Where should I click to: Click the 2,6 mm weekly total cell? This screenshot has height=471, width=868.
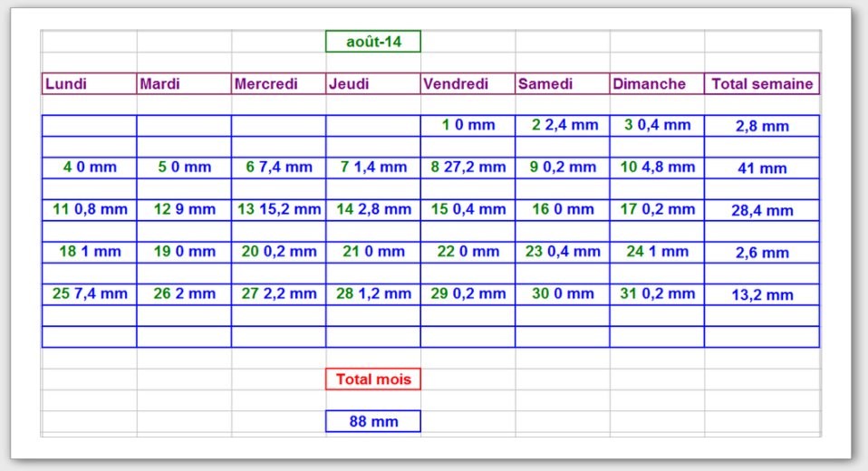[762, 253]
